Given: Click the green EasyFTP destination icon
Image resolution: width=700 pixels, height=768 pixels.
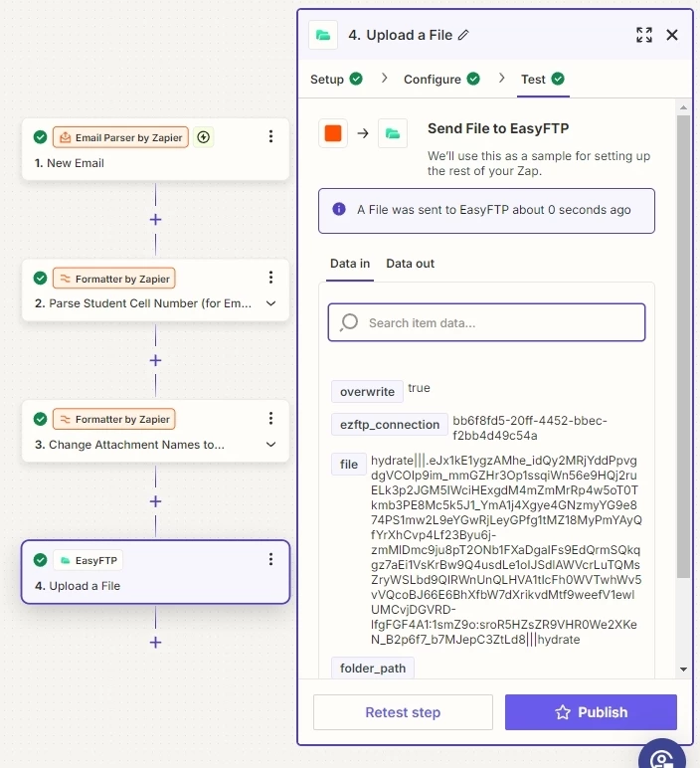Looking at the screenshot, I should click(393, 133).
